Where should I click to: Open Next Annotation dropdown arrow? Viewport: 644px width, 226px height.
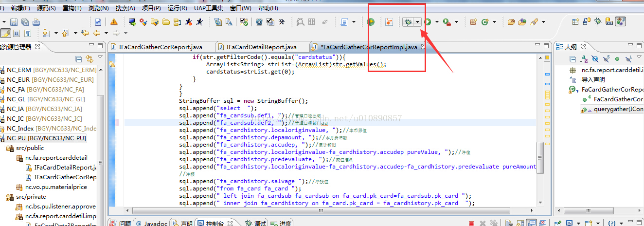tap(56, 33)
